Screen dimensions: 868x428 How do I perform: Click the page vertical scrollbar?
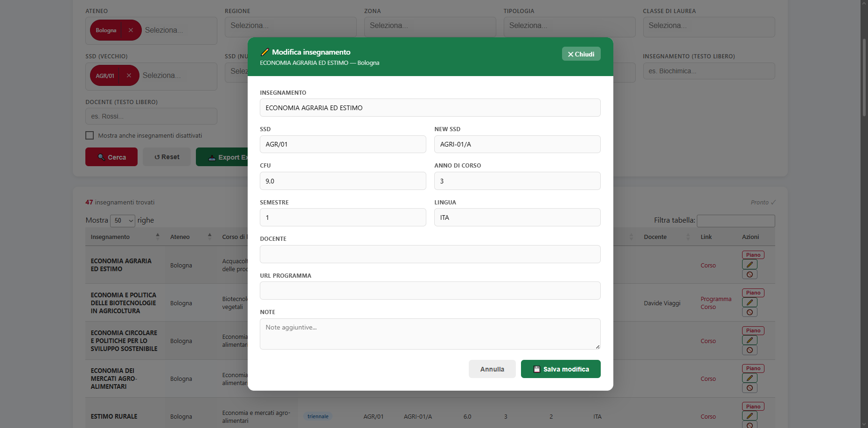click(x=864, y=77)
